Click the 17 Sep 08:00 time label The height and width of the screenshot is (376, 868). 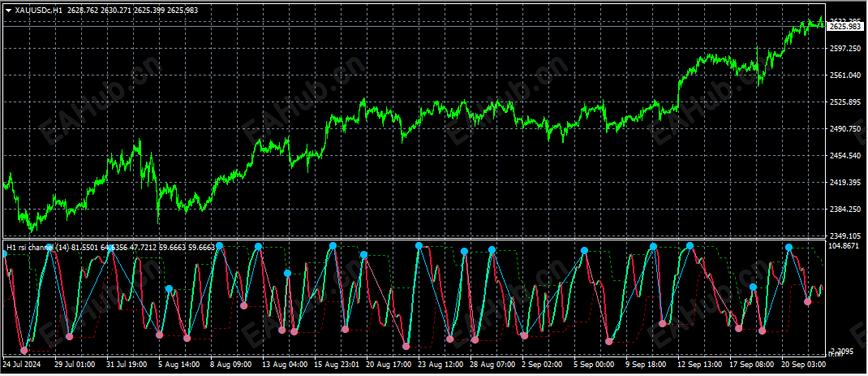[753, 365]
